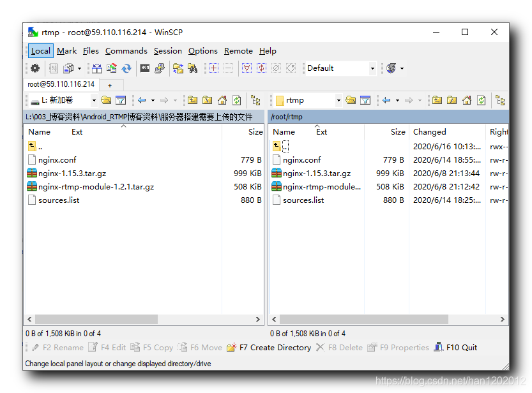The width and height of the screenshot is (532, 393).
Task: Click remote panel horizontal scrollbar right arrow
Action: (503, 319)
